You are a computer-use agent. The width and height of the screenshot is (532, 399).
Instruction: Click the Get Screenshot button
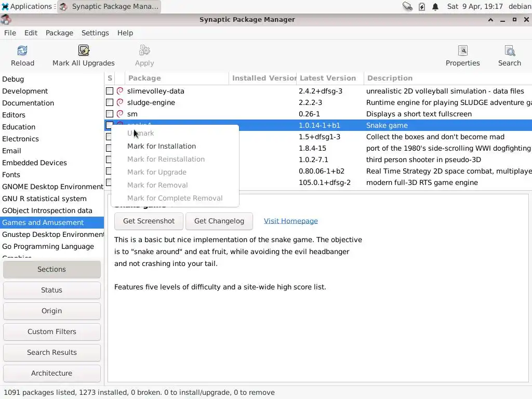(x=149, y=221)
